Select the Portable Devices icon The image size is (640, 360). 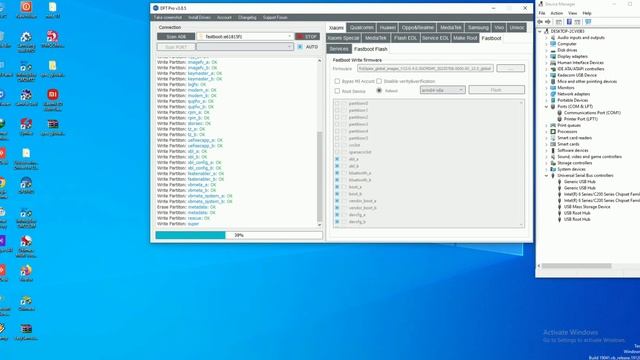click(553, 100)
